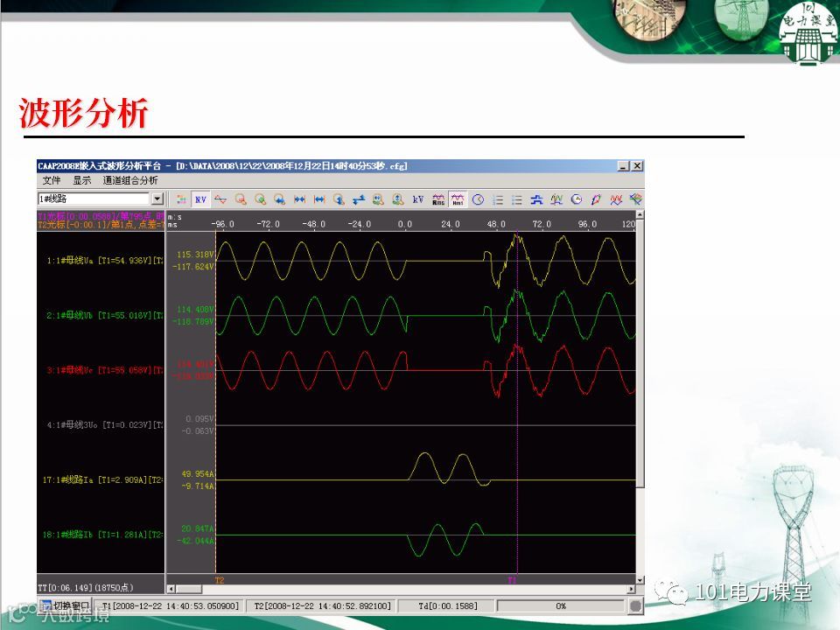Viewport: 840px width, 630px height.
Task: Click the horizontal scrollbar thumb
Action: tap(189, 589)
